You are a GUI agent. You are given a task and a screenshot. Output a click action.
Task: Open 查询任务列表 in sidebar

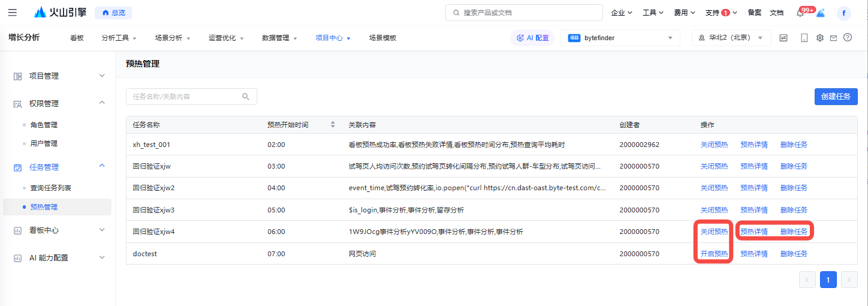point(51,188)
